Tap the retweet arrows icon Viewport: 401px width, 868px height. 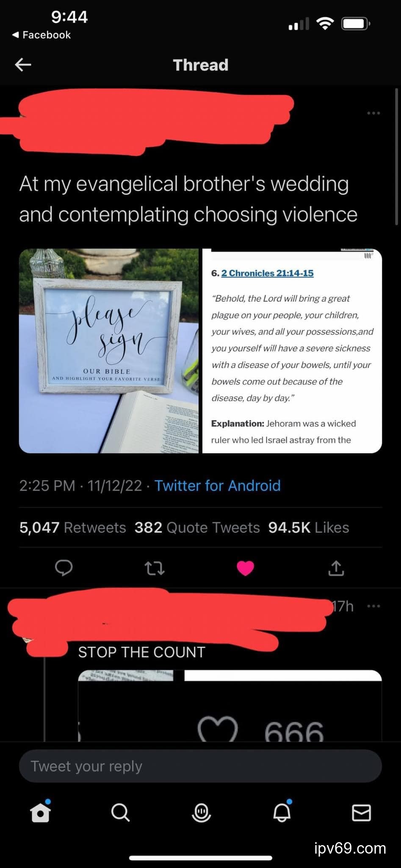155,568
